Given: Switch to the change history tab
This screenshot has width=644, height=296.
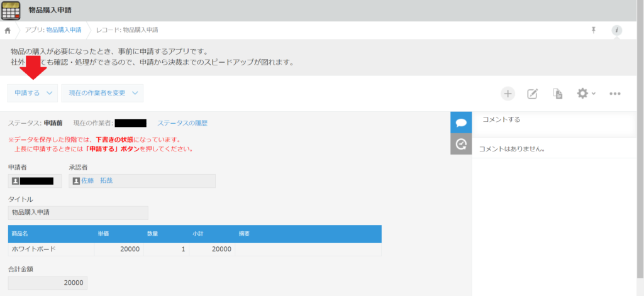Looking at the screenshot, I should click(461, 144).
